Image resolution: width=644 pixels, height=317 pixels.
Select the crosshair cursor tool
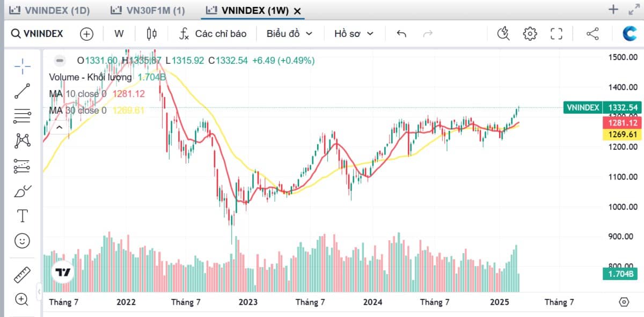tap(22, 67)
